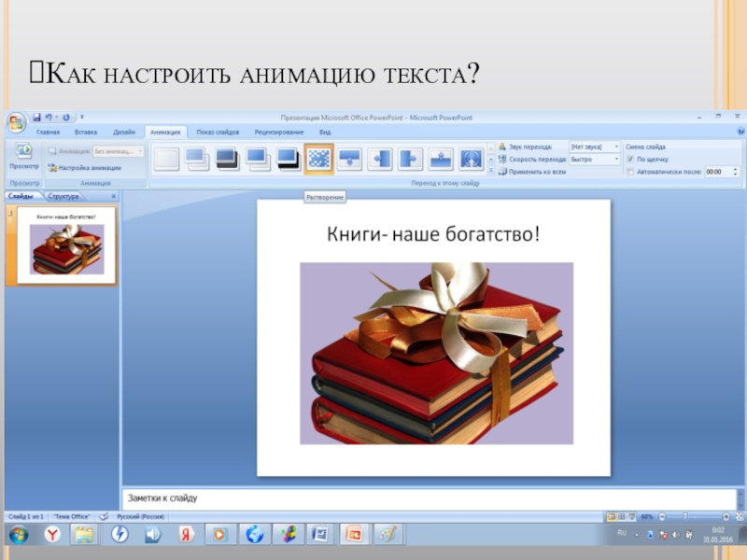Select the Dissolve transition effect (highlighted)
The width and height of the screenshot is (747, 560).
coord(319,159)
